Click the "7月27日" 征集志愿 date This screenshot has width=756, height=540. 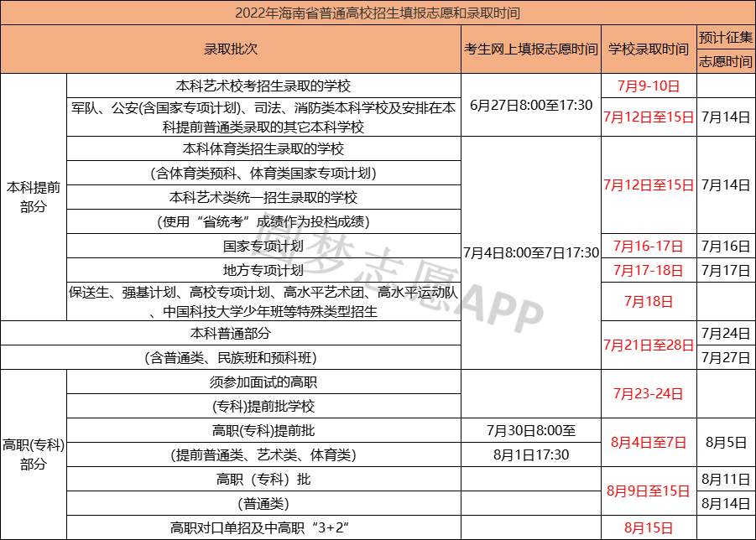click(x=726, y=357)
